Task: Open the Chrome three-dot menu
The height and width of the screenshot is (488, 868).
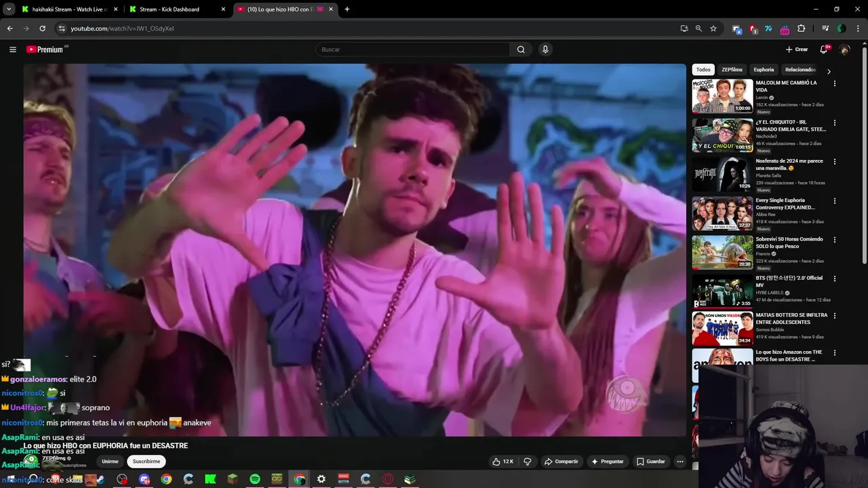Action: coord(857,28)
